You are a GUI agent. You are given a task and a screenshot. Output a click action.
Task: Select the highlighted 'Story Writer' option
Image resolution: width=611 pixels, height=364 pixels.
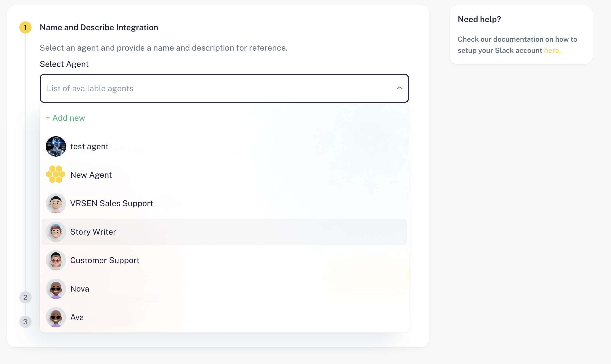tap(93, 232)
